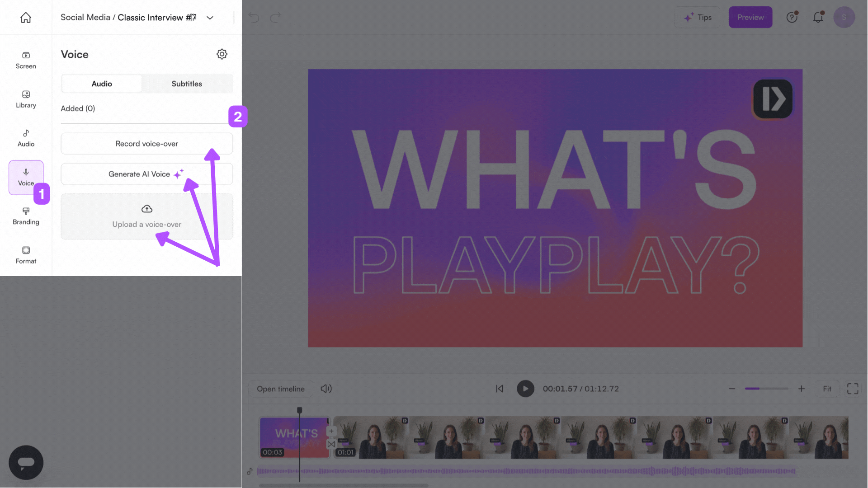Viewport: 868px width, 488px height.
Task: Expand the project name dropdown chevron
Action: [x=210, y=18]
